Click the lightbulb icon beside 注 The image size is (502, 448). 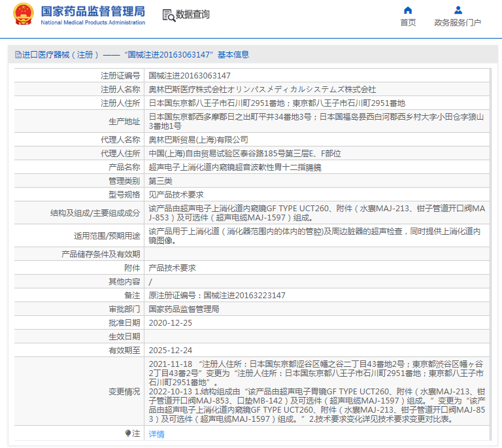click(x=128, y=433)
